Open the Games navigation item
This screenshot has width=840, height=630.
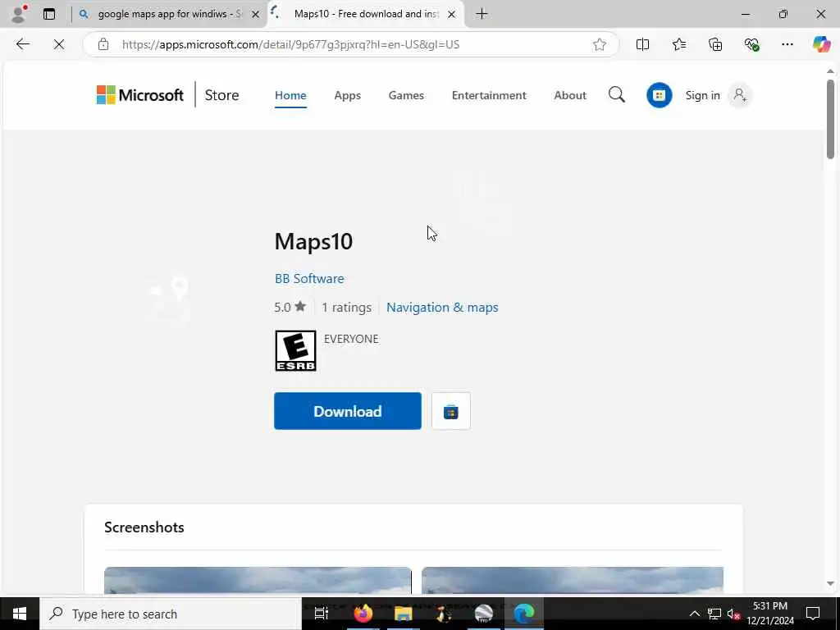pos(406,95)
